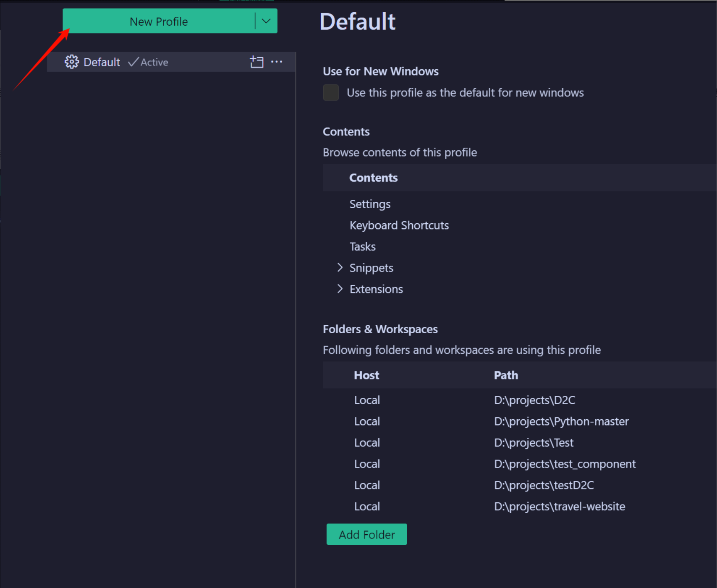Click the Active checkmark indicator next to Default
The width and height of the screenshot is (717, 588).
pos(133,62)
